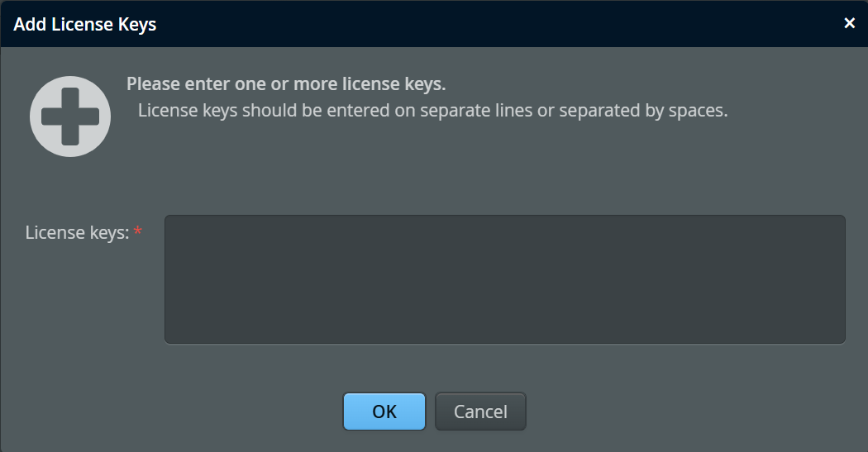Click the white cross inside the gray circle
The image size is (868, 452).
tap(70, 117)
